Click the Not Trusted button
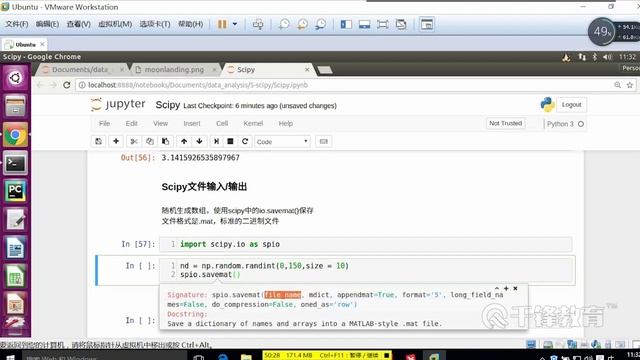640x360 pixels. click(x=505, y=123)
